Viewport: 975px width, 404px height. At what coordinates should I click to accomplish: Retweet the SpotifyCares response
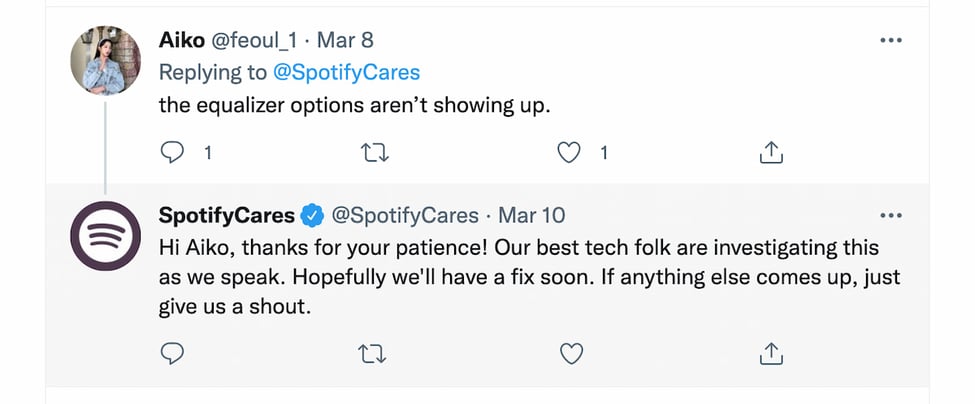373,354
